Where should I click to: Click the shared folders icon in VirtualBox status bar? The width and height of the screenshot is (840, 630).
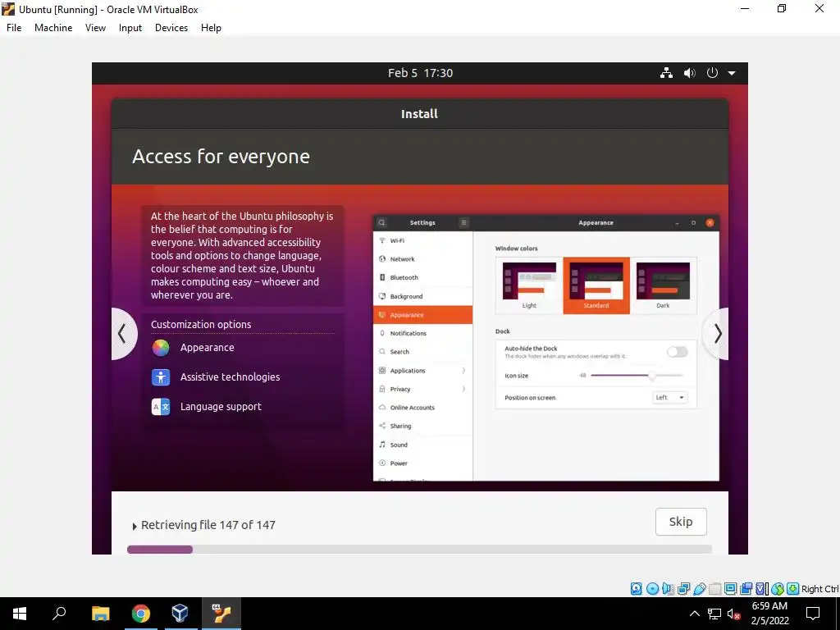click(x=714, y=589)
